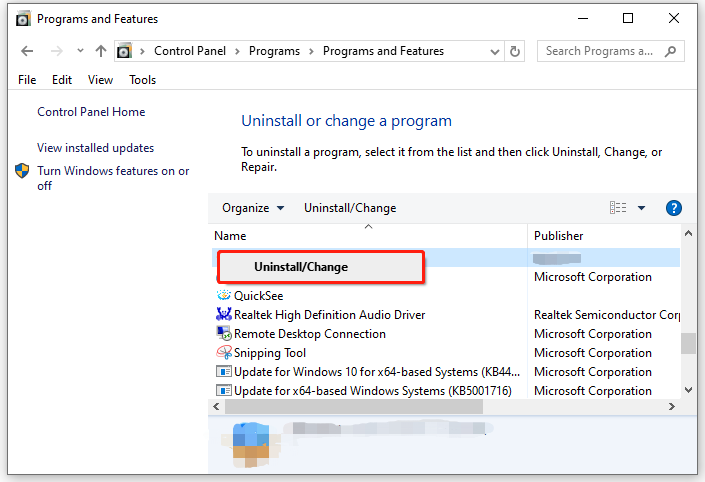The height and width of the screenshot is (482, 705).
Task: Click the address bar Programs and Features icon
Action: [x=125, y=51]
